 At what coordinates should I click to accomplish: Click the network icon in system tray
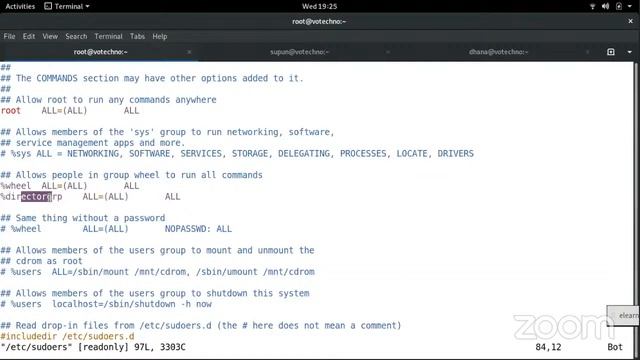[x=593, y=6]
